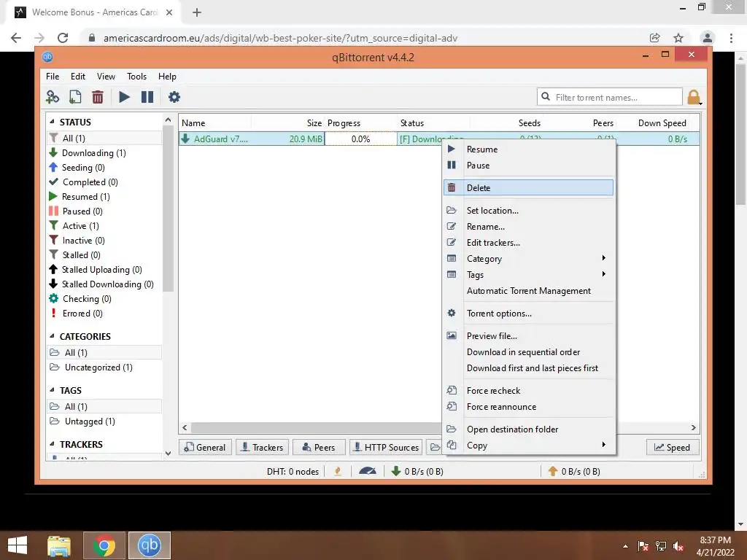Expand the Tags submenu in context menu
Screen dimensions: 747x560
[529, 275]
